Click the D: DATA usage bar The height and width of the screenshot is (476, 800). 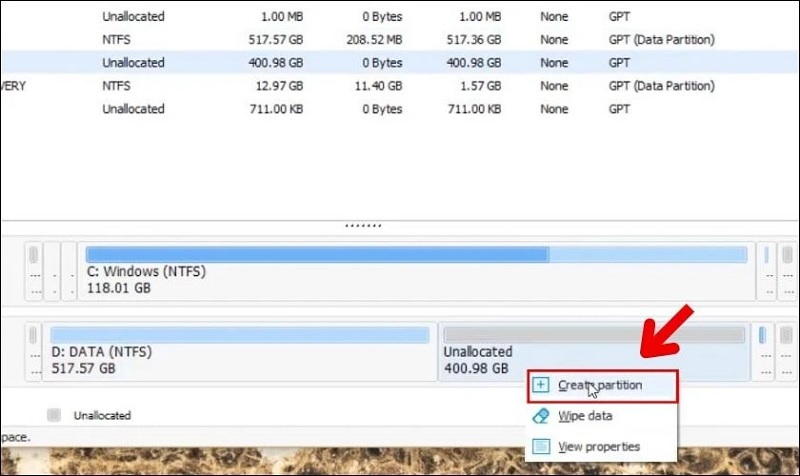click(239, 334)
